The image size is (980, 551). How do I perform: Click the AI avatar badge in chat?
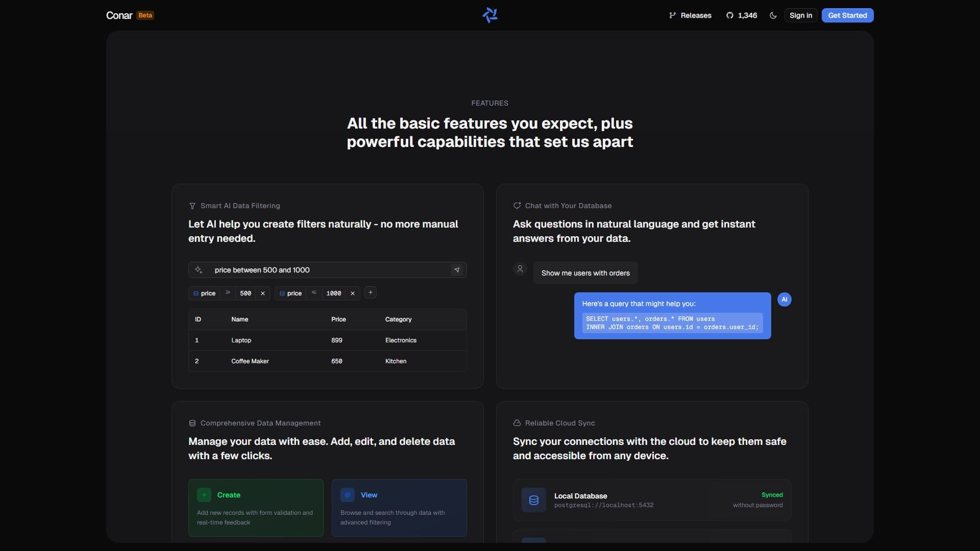(785, 299)
